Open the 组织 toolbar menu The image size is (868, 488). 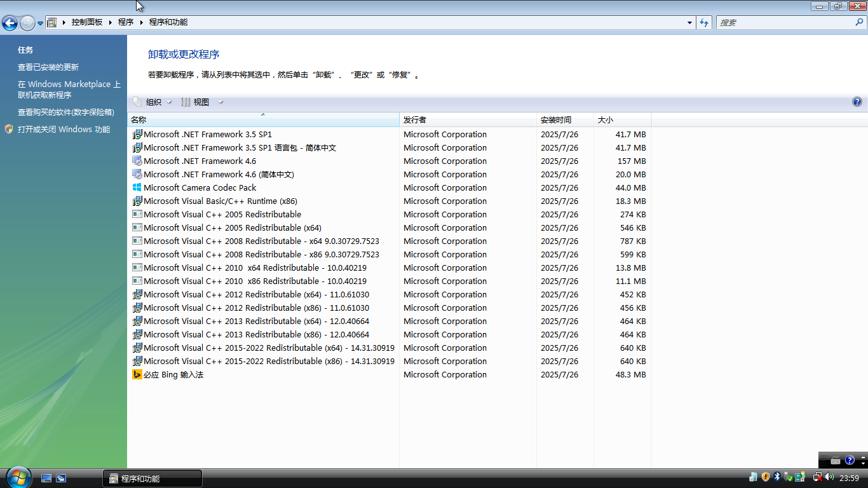[153, 102]
